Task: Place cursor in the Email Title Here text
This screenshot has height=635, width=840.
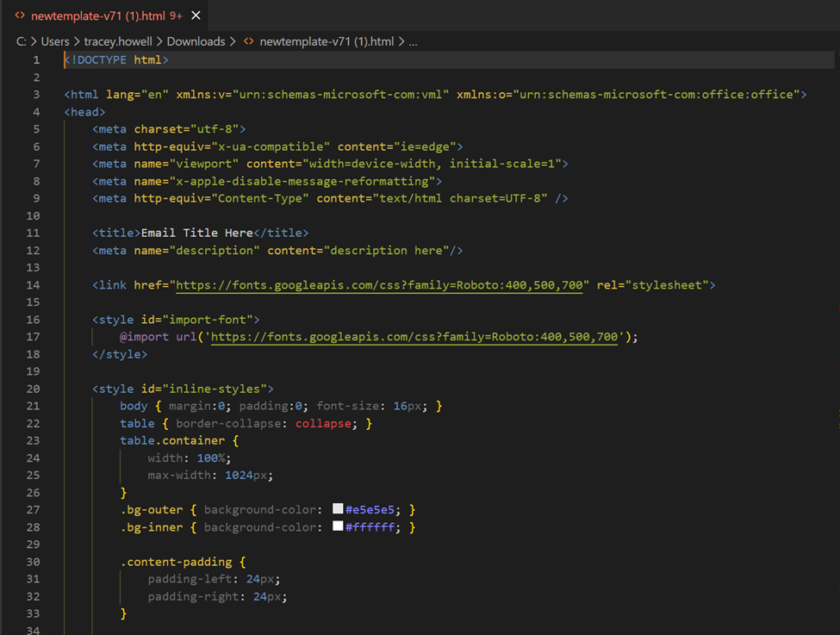Action: pyautogui.click(x=196, y=233)
